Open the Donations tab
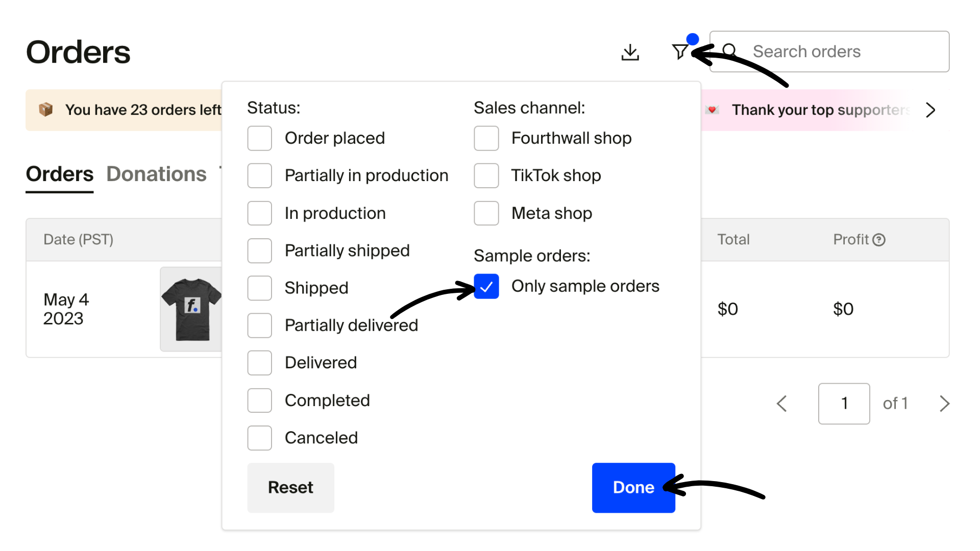 click(156, 174)
